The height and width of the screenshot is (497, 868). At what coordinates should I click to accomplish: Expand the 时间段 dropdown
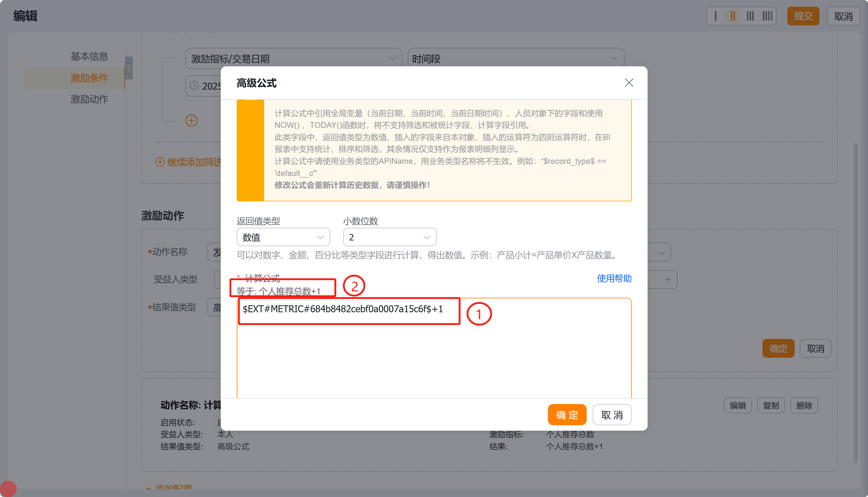[515, 59]
